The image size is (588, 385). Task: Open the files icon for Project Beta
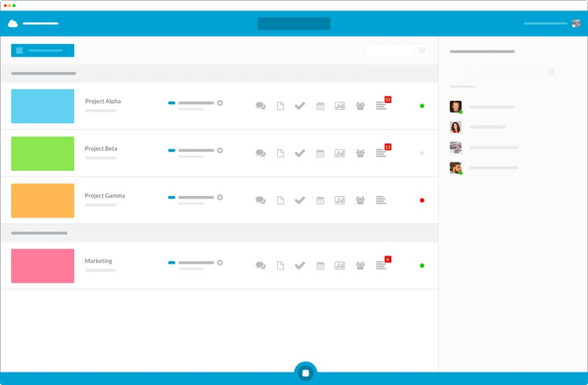click(280, 153)
